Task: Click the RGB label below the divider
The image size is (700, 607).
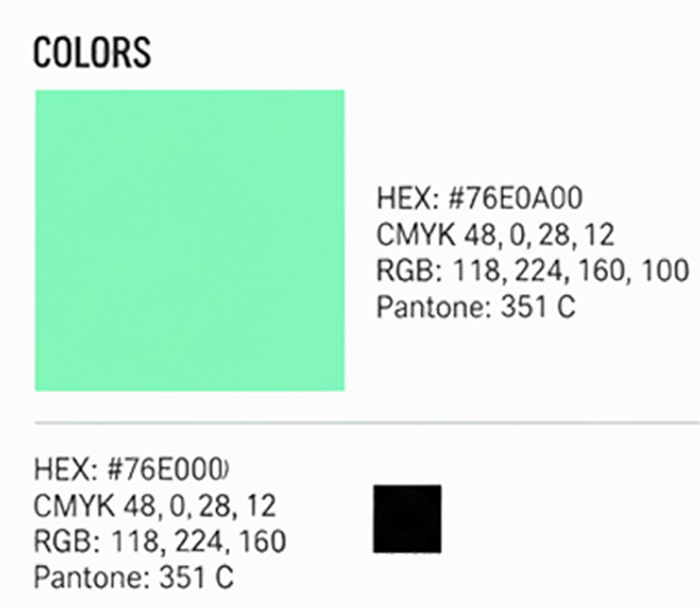Action: (67, 542)
